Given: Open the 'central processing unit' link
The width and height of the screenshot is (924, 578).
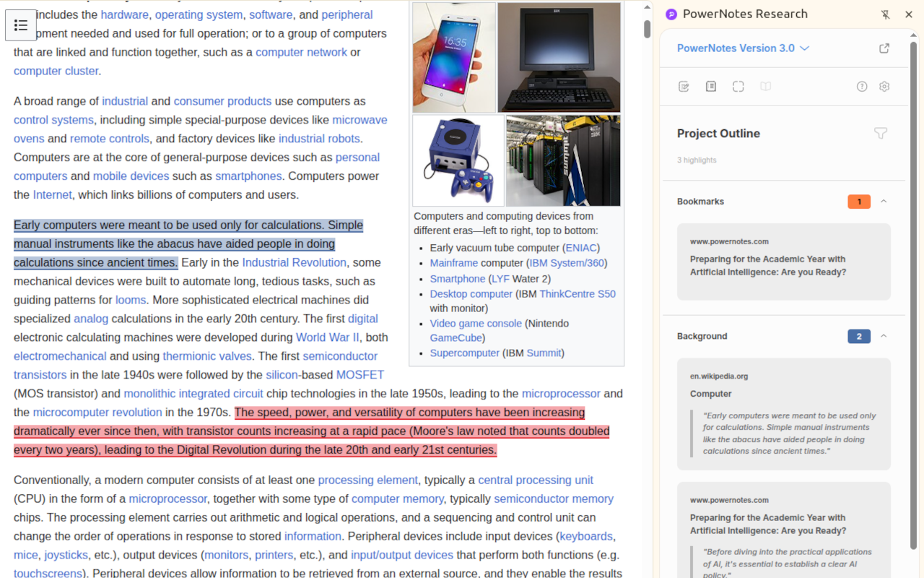Looking at the screenshot, I should tap(536, 480).
